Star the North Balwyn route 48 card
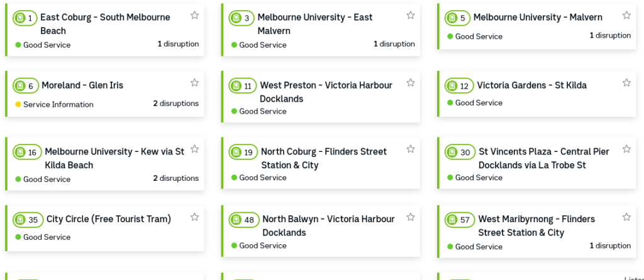Screen dimensions: 644x280 pyautogui.click(x=411, y=217)
